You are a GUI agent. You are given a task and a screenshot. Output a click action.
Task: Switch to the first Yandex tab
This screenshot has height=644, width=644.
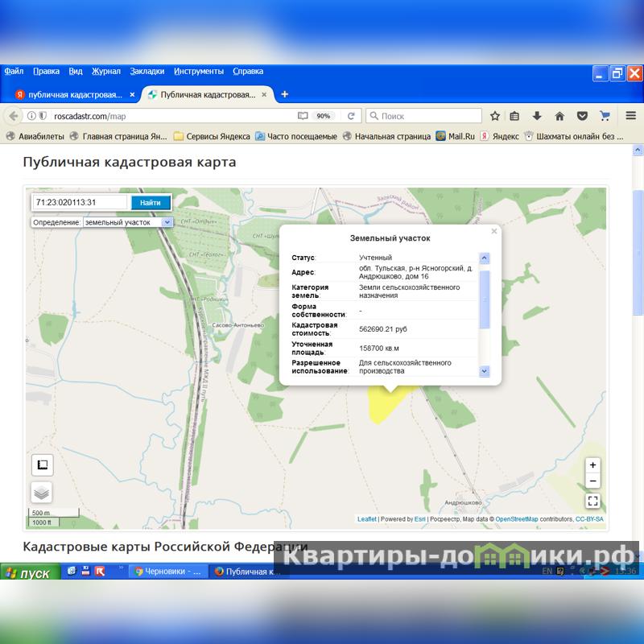[72, 94]
